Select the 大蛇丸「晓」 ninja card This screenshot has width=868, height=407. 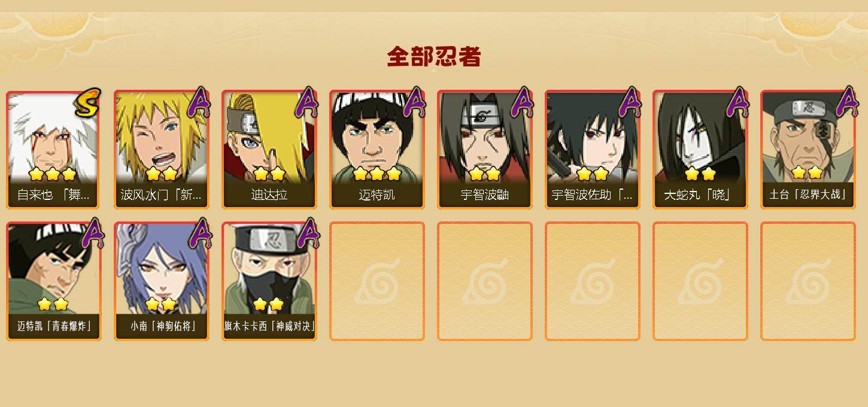pyautogui.click(x=700, y=150)
